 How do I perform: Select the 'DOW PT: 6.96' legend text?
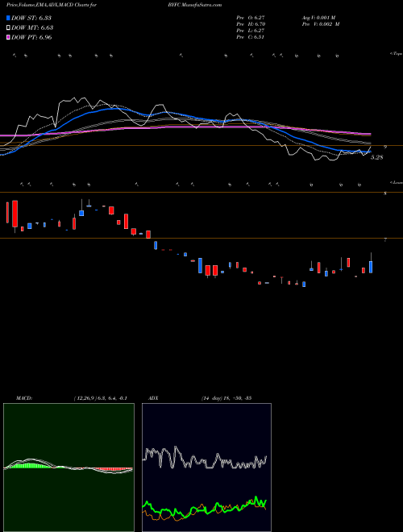click(31, 37)
